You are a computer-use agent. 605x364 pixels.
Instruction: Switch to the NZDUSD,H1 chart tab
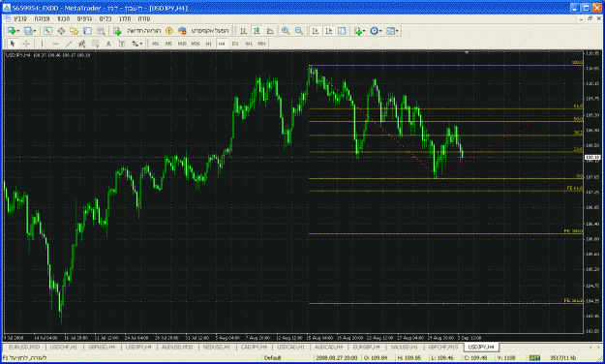[x=217, y=347]
